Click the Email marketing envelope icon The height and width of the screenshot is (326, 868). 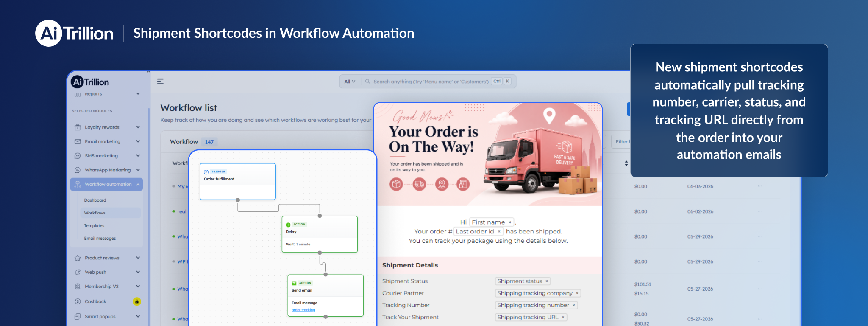click(78, 141)
